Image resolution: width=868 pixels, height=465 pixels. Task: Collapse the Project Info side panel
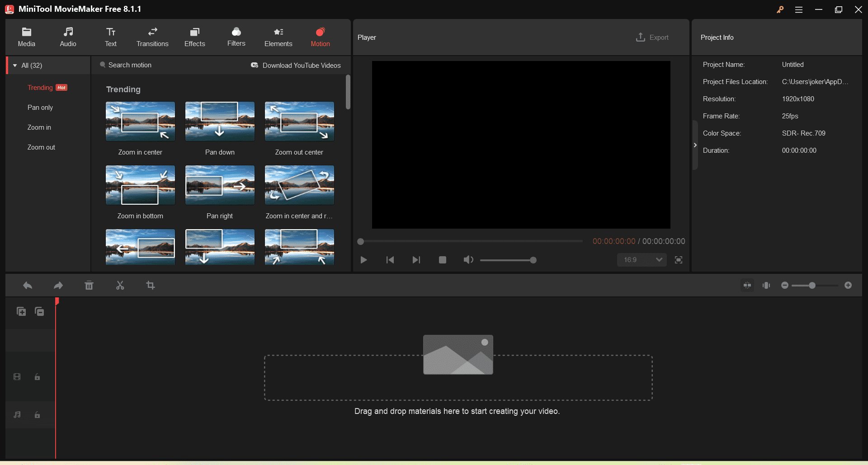tap(695, 145)
